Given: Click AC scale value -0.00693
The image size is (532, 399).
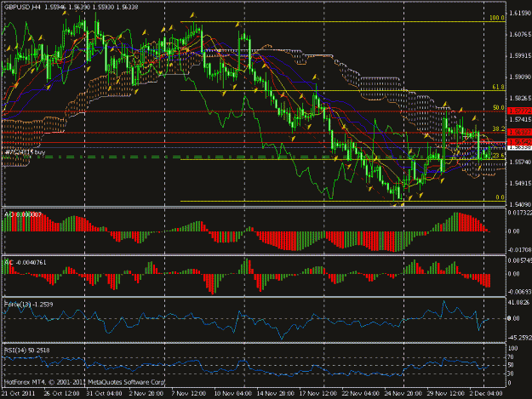Looking at the screenshot, I should pyautogui.click(x=519, y=292).
